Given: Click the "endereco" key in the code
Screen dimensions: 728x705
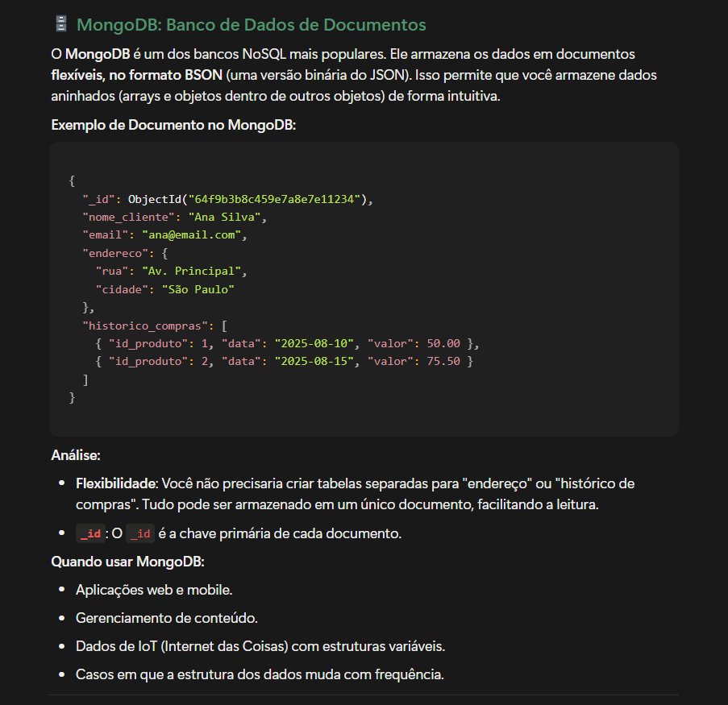Looking at the screenshot, I should click(115, 253).
